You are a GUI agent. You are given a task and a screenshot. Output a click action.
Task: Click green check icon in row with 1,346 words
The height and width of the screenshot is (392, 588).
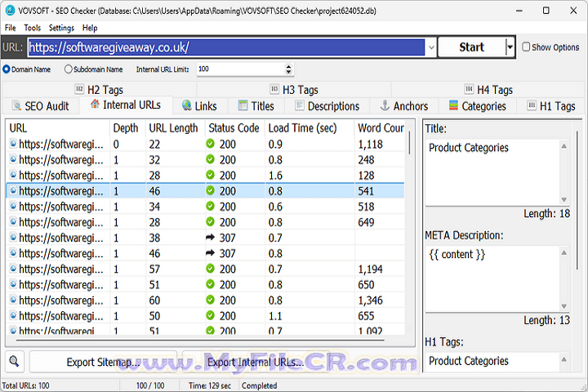[210, 300]
